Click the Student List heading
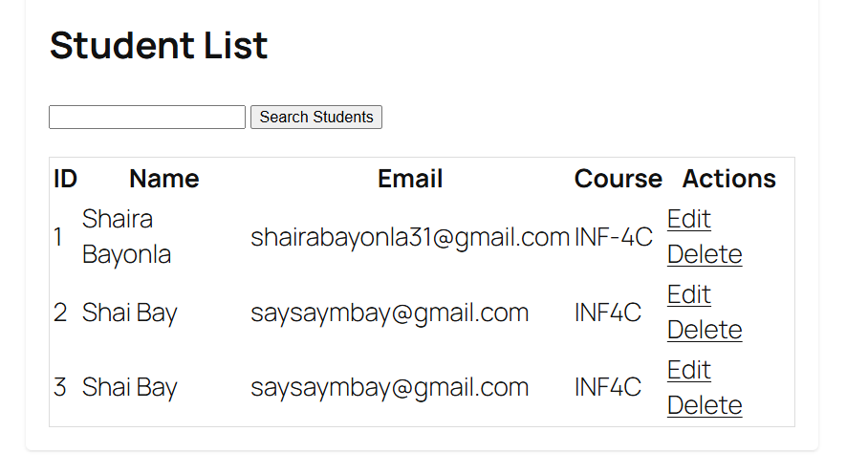 [159, 46]
